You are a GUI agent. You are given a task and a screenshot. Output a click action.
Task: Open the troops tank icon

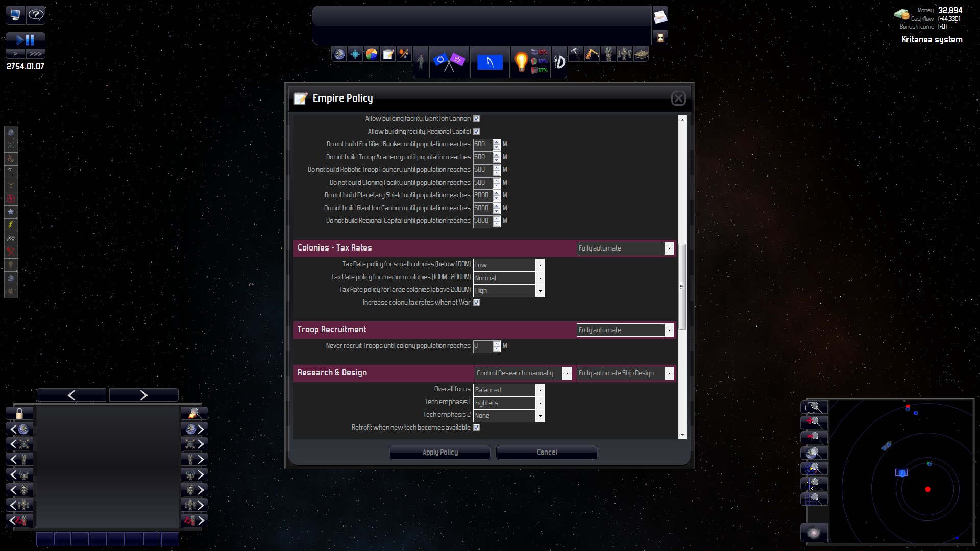[x=641, y=54]
